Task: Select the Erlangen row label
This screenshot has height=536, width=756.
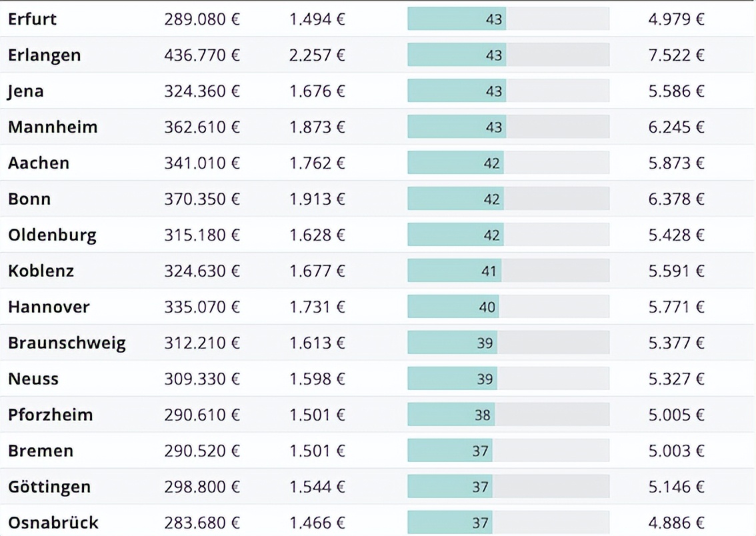Action: [x=44, y=55]
